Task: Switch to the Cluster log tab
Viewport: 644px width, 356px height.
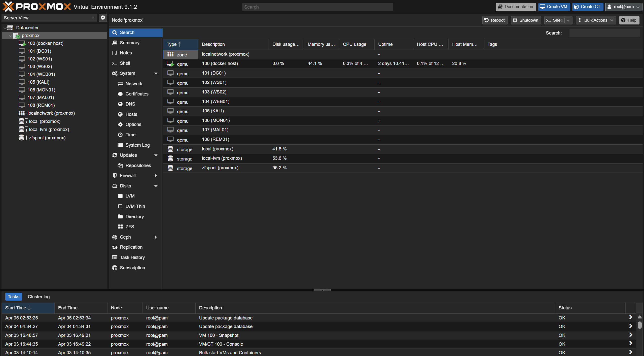Action: 38,297
